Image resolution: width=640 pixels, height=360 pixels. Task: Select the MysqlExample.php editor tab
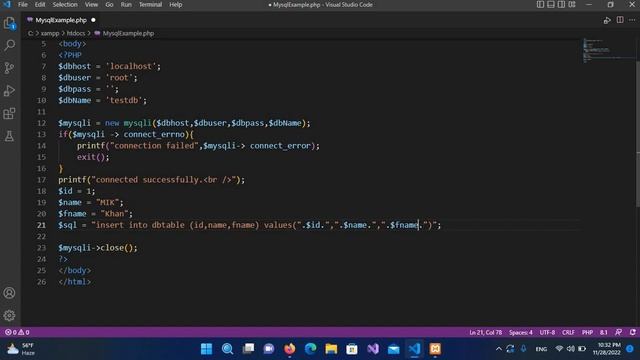(61, 20)
